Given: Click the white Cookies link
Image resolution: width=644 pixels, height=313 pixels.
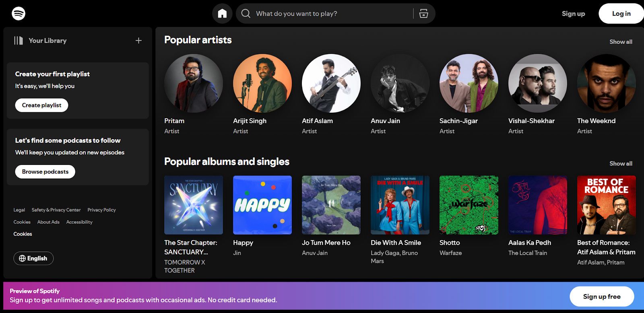Looking at the screenshot, I should 23,234.
